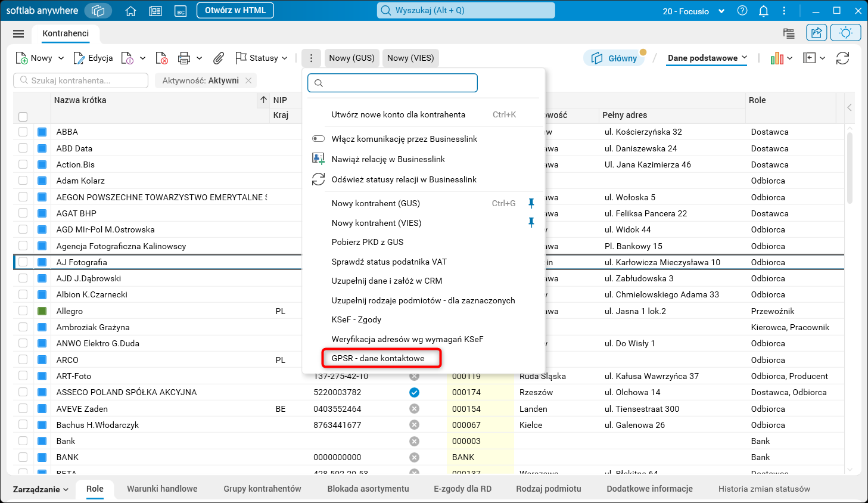
Task: Tick the Adam Kolarz checkbox
Action: (23, 181)
